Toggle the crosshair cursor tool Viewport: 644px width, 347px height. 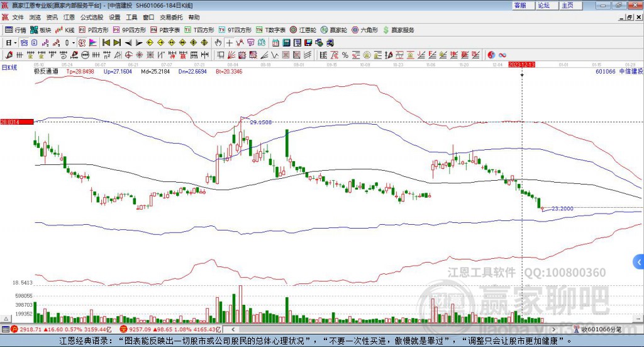click(x=229, y=43)
